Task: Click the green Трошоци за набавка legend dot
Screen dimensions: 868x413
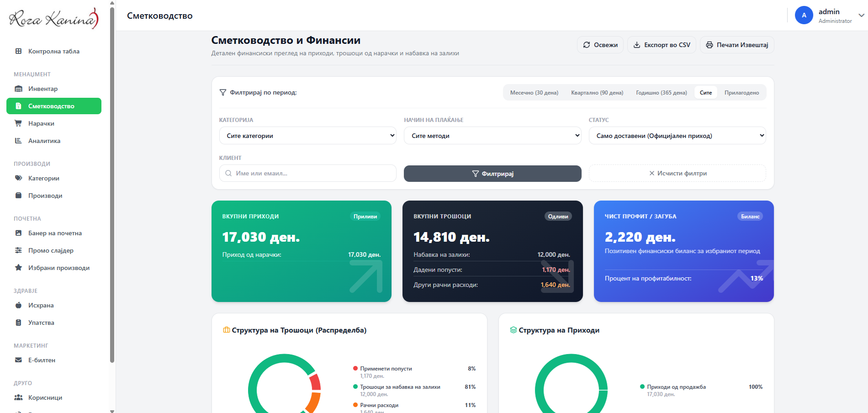Action: (x=355, y=387)
